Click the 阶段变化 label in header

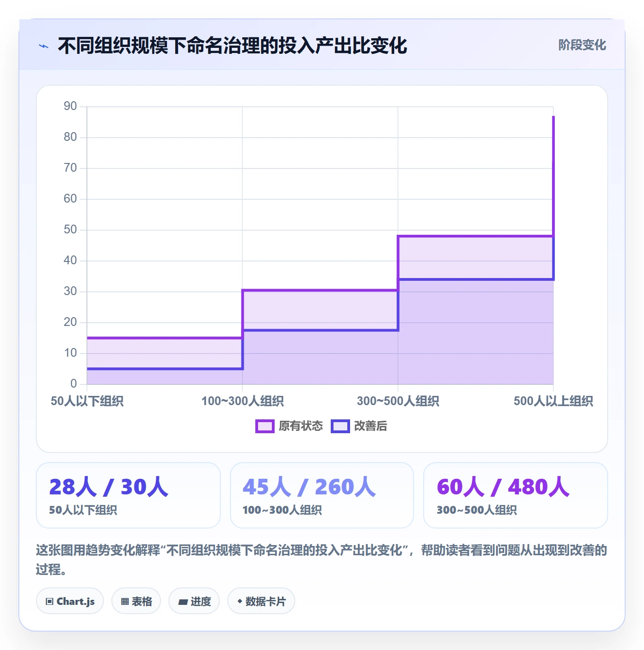coord(582,45)
